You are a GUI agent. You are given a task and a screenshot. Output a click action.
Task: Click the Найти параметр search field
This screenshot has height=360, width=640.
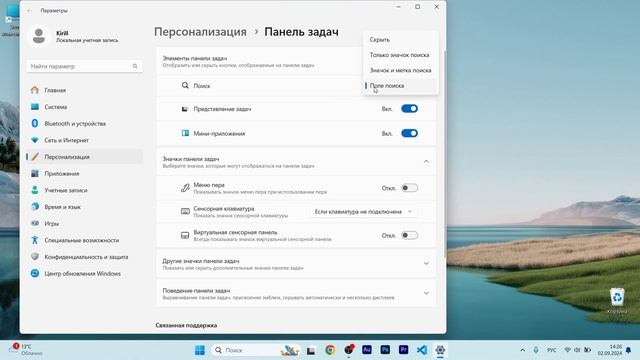(84, 66)
